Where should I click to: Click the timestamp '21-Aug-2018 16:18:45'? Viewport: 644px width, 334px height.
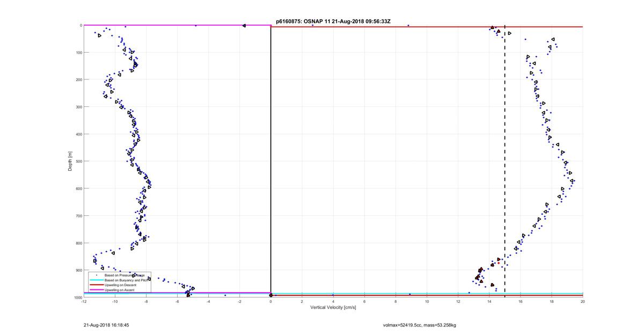[x=107, y=325]
